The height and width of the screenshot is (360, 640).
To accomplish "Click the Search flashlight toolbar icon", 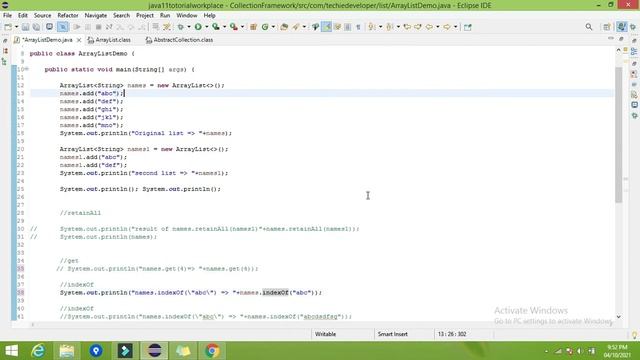I will pos(296,27).
